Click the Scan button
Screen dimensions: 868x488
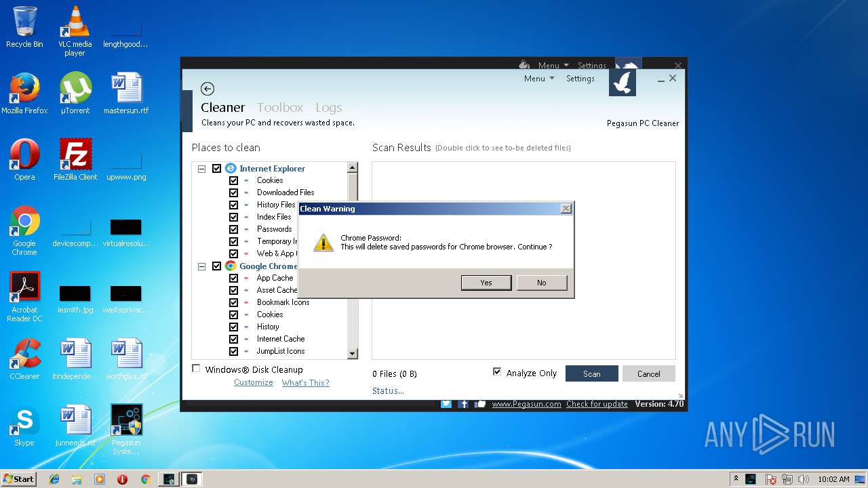592,373
